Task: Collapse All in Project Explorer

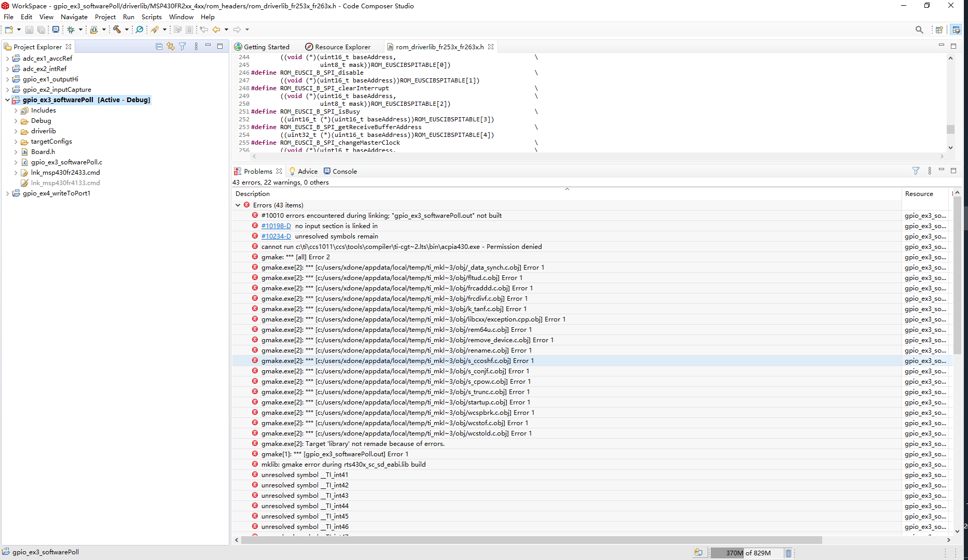Action: click(x=159, y=46)
